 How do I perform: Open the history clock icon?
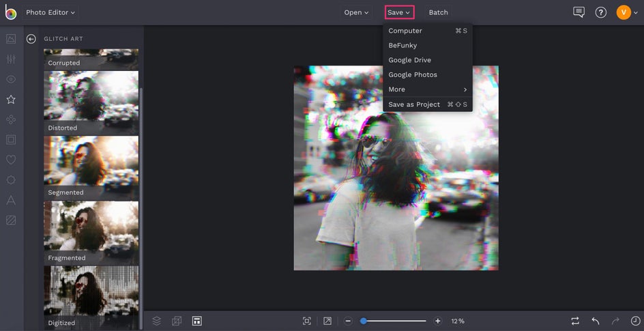(635, 321)
